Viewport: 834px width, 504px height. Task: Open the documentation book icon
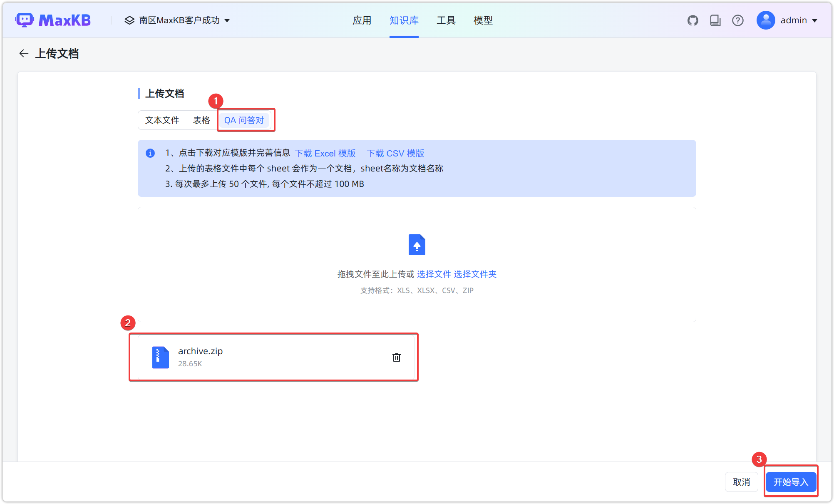[715, 20]
